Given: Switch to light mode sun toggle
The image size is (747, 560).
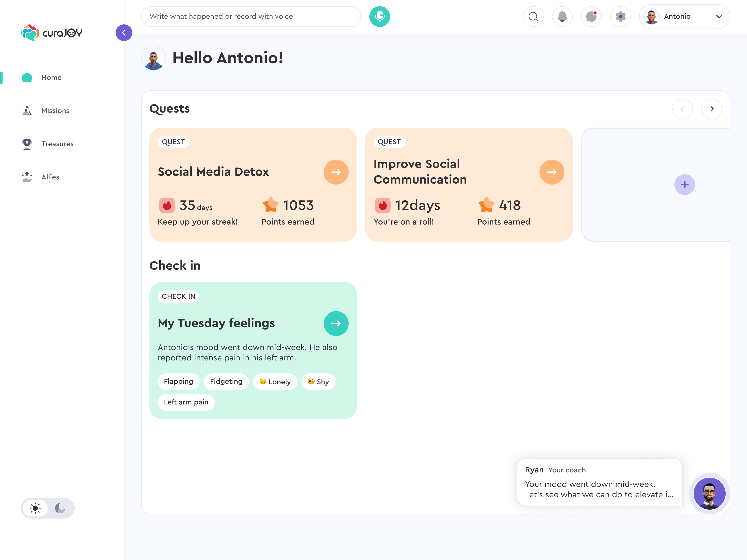Looking at the screenshot, I should pyautogui.click(x=35, y=508).
